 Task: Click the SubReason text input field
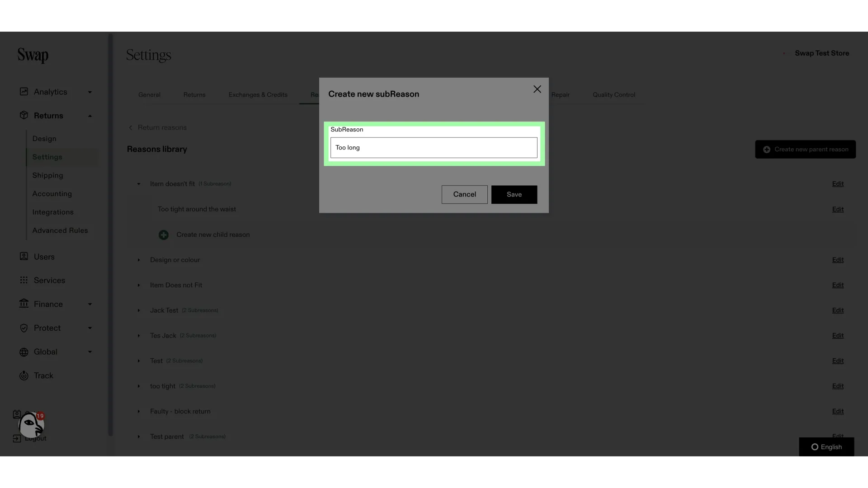coord(434,148)
